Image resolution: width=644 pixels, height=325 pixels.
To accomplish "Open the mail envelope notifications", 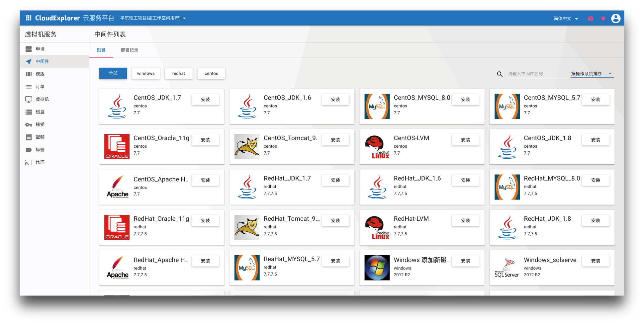I will (591, 19).
